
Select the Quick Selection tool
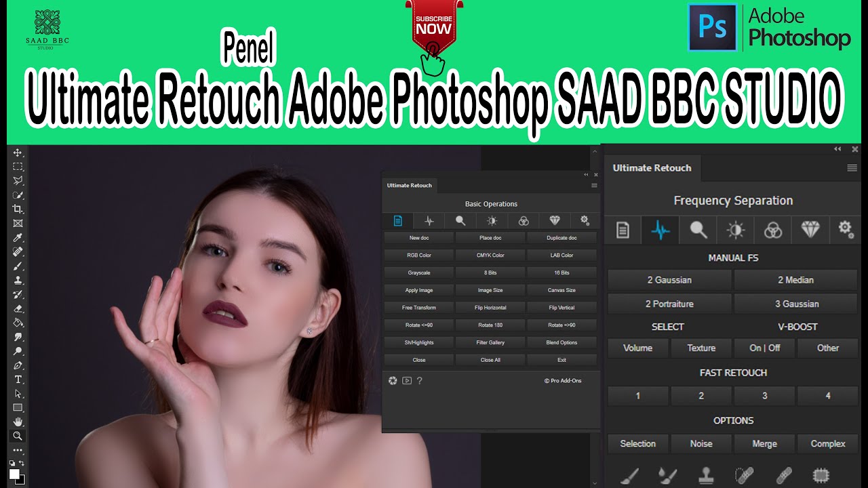coord(18,195)
